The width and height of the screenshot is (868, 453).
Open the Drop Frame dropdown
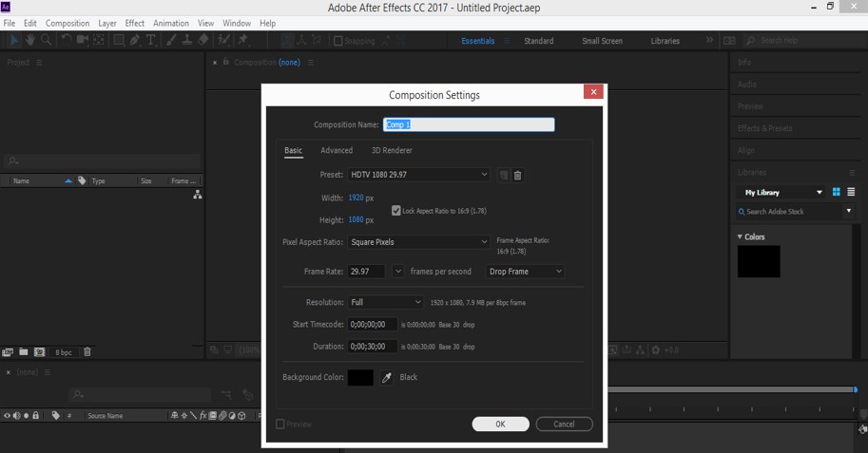525,272
